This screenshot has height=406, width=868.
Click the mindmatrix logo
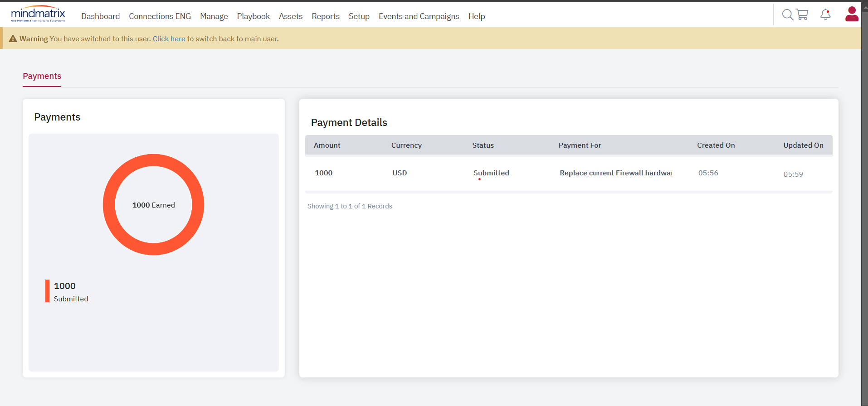[38, 14]
